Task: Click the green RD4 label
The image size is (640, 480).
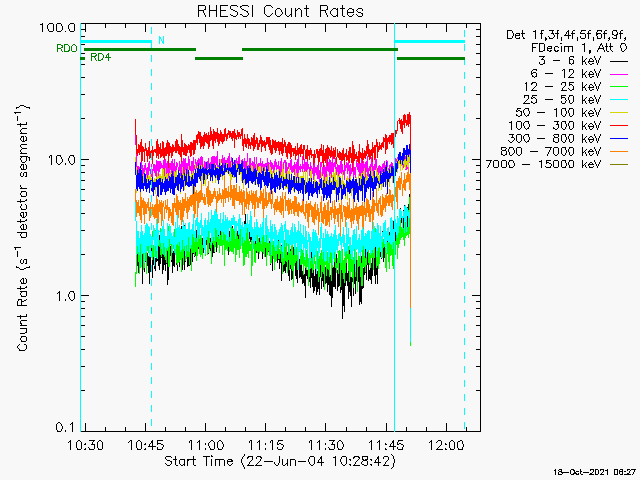Action: click(x=100, y=58)
